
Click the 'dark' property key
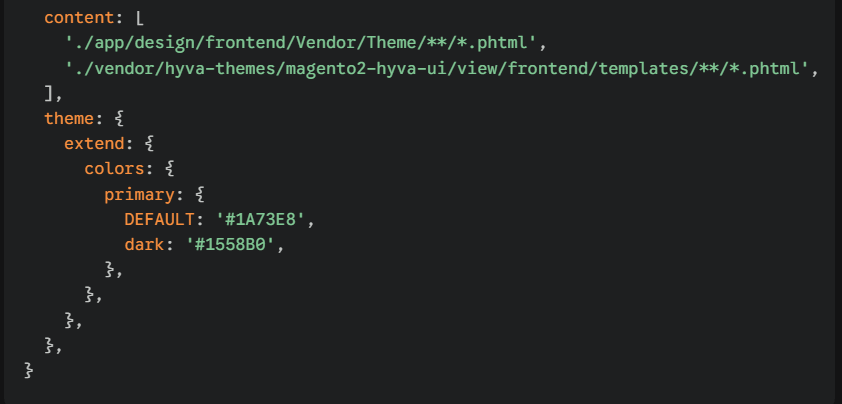143,243
